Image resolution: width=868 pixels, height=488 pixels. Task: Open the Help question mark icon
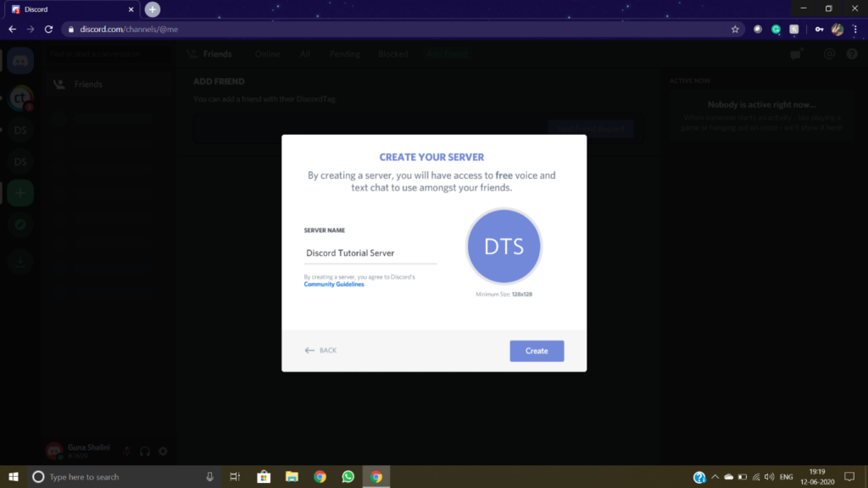point(852,53)
